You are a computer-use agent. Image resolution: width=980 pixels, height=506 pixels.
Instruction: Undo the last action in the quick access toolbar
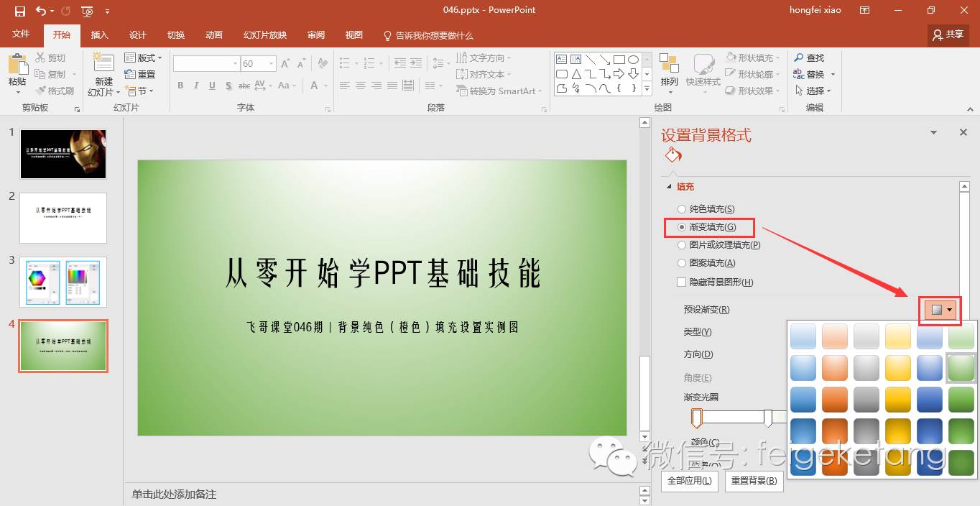coord(41,11)
